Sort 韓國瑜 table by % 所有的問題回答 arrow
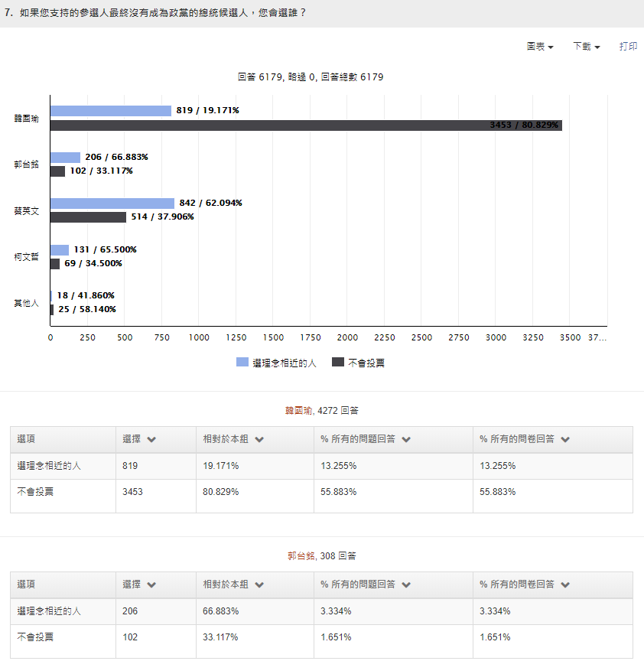Viewport: 644px width, 661px height. point(406,440)
